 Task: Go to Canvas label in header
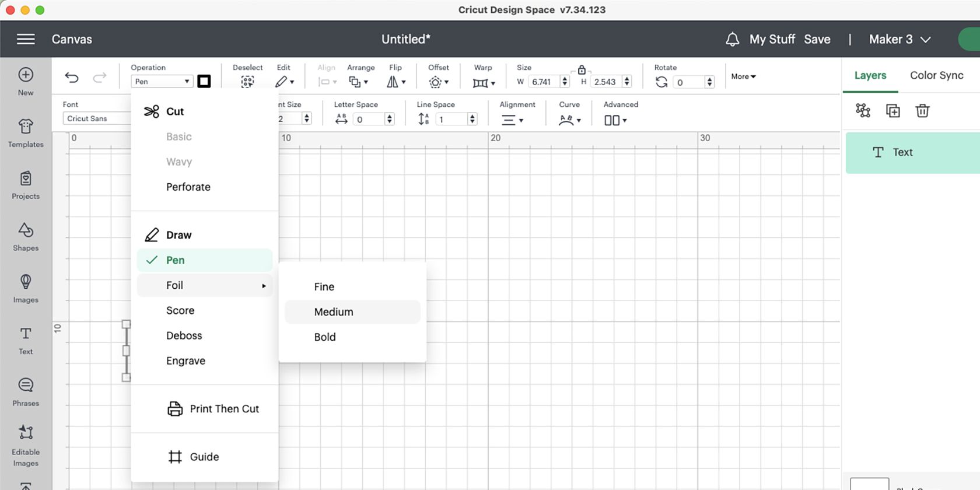pos(72,39)
